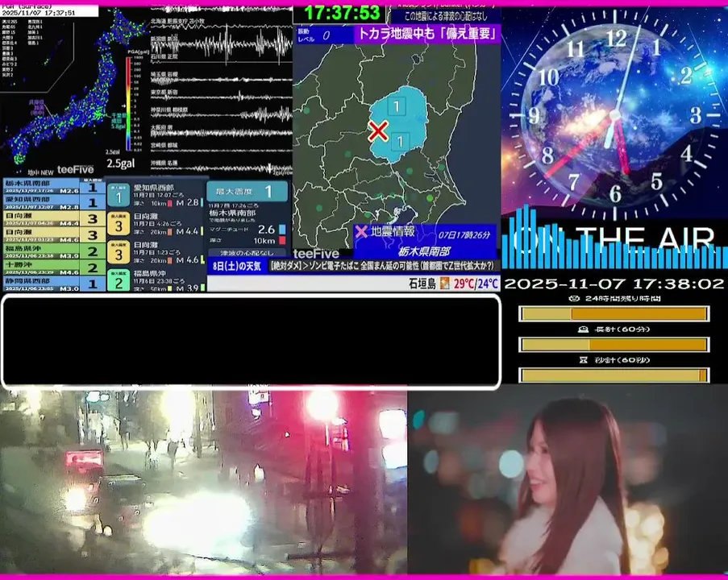Open the video of the smiling woman
Image resolution: width=728 pixels, height=580 pixels.
point(568,481)
